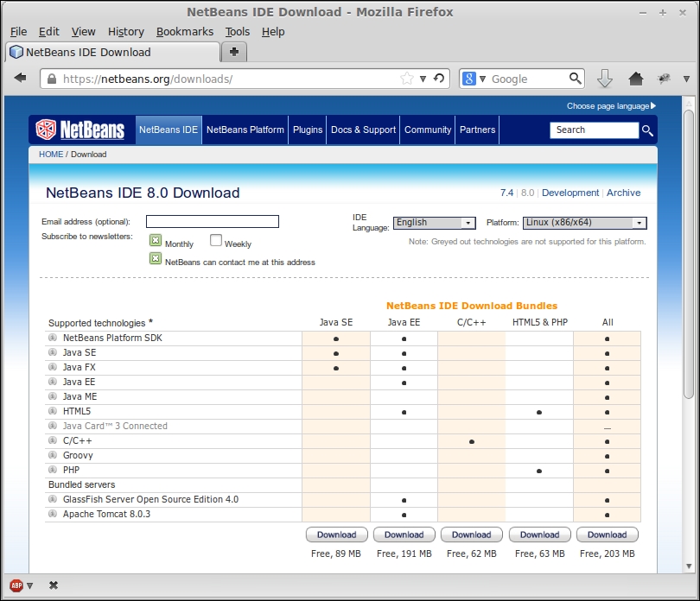
Task: Click the Adblock Plus icon in the status bar
Action: pos(17,585)
